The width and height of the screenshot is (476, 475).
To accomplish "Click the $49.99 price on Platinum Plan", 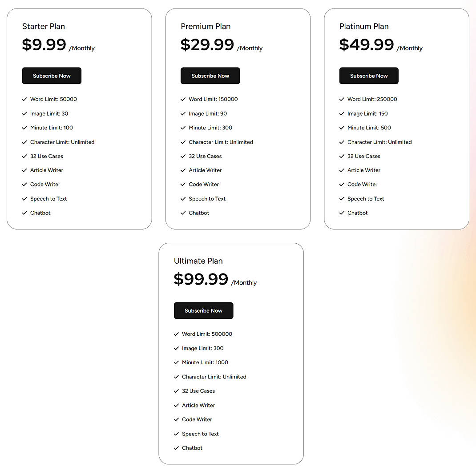I will [366, 44].
